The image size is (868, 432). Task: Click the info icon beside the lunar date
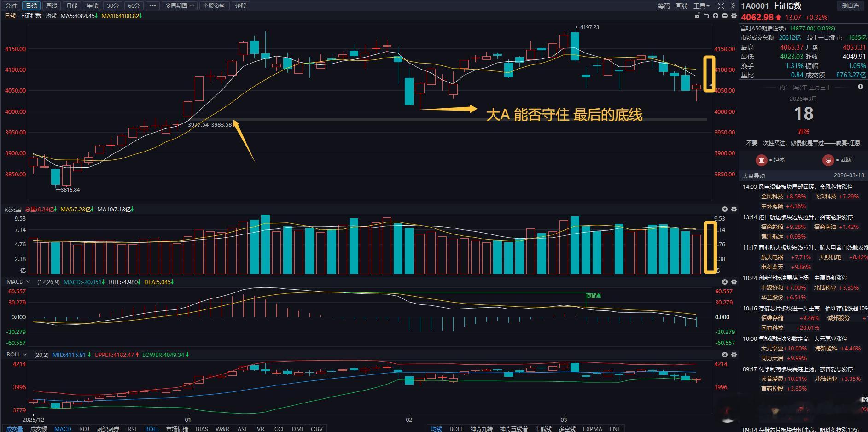[861, 87]
